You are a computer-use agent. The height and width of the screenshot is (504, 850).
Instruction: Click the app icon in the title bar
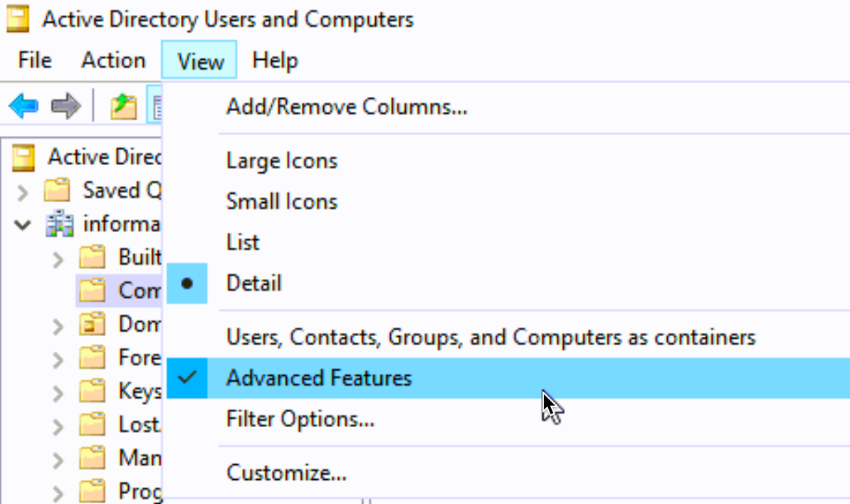(x=18, y=19)
